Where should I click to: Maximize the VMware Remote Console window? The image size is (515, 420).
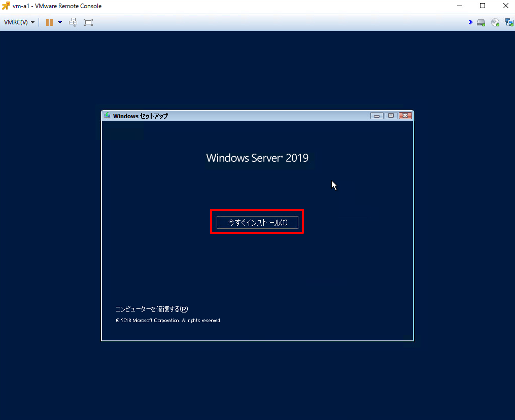pos(482,6)
